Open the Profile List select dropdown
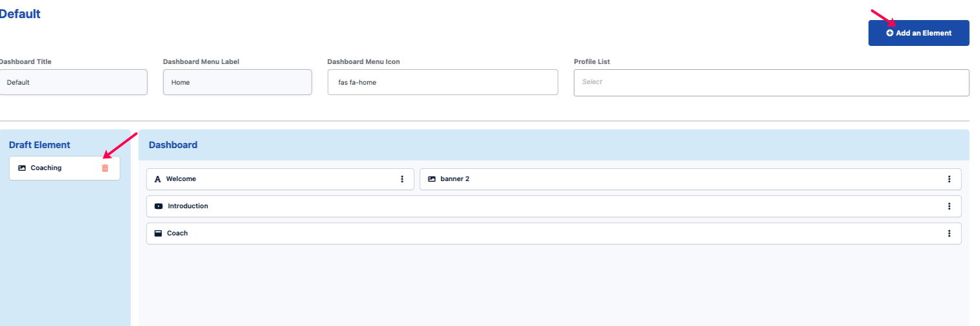Viewport: 980px width, 326px height. pyautogui.click(x=771, y=83)
